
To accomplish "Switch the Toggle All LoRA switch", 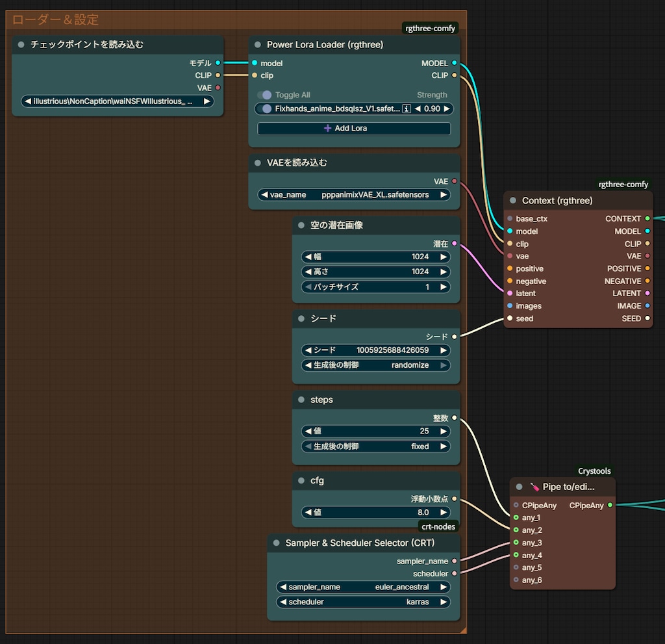I will (265, 95).
